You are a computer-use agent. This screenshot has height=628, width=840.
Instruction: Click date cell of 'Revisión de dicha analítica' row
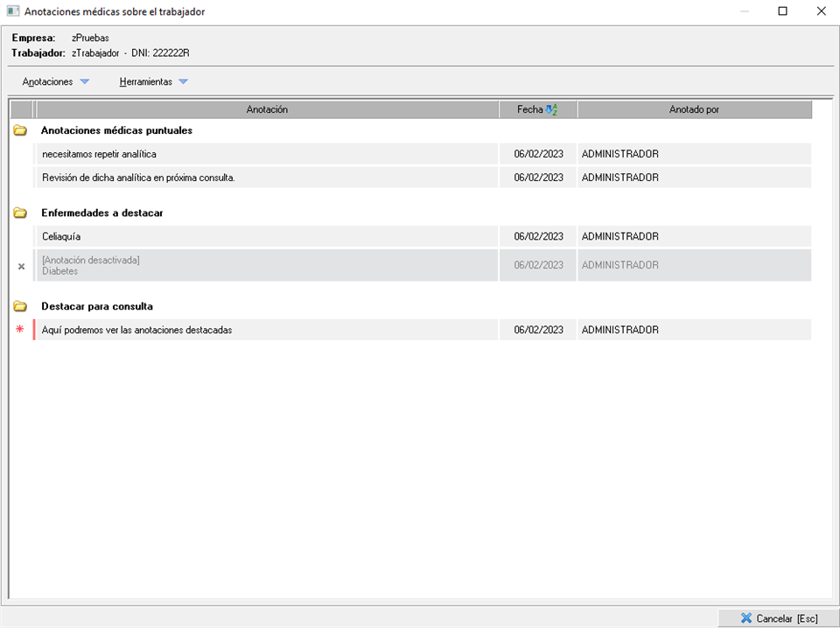[x=538, y=178]
